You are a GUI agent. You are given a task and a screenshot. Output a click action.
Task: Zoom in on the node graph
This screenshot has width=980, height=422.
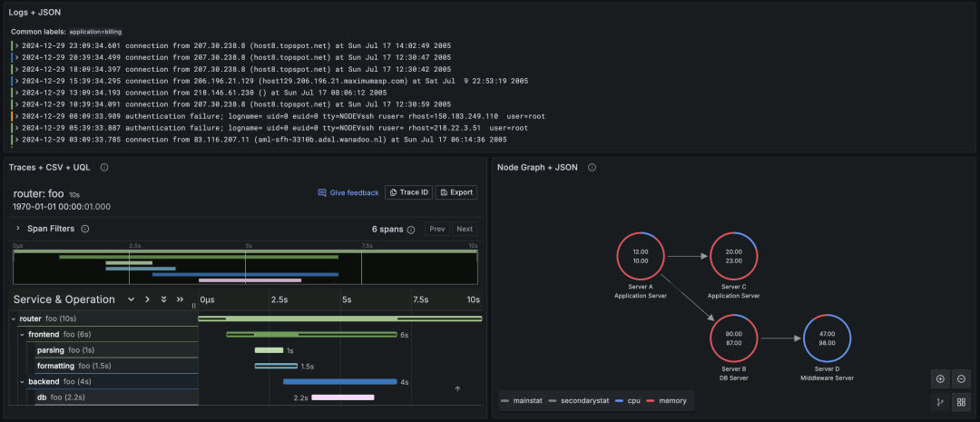pyautogui.click(x=940, y=378)
